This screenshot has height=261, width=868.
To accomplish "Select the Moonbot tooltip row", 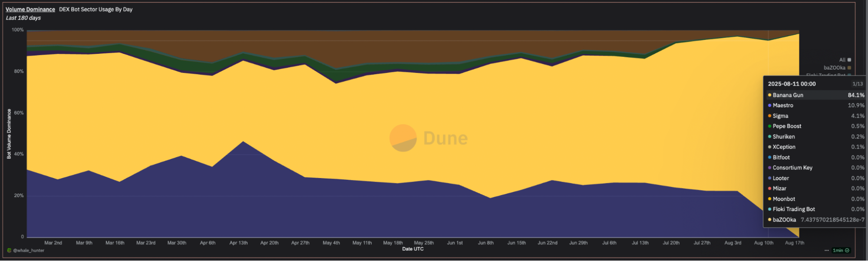I will pyautogui.click(x=815, y=199).
